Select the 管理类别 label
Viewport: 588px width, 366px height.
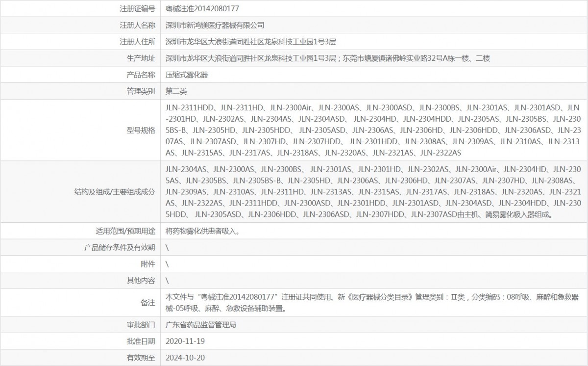point(141,91)
